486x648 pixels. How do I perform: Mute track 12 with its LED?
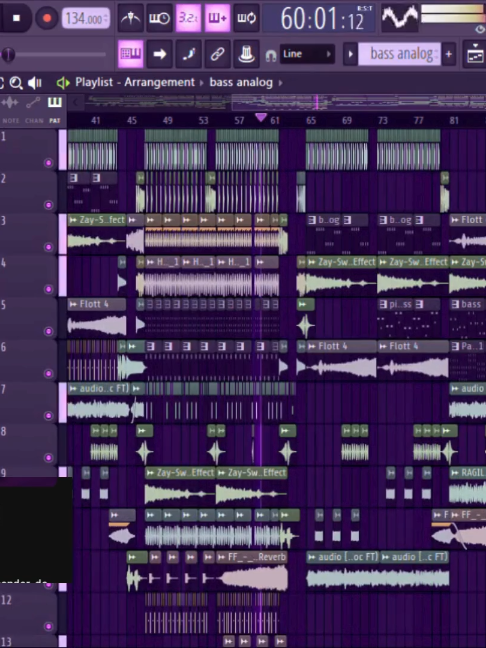pos(48,627)
